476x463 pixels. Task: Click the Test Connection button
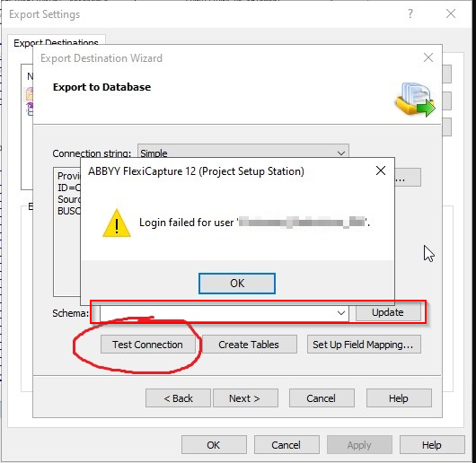tap(148, 345)
